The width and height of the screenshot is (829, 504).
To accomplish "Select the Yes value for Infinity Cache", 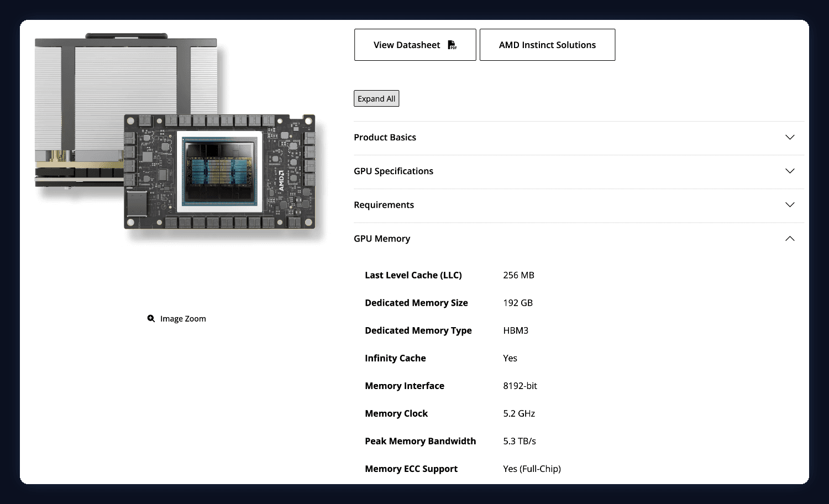I will pos(510,358).
